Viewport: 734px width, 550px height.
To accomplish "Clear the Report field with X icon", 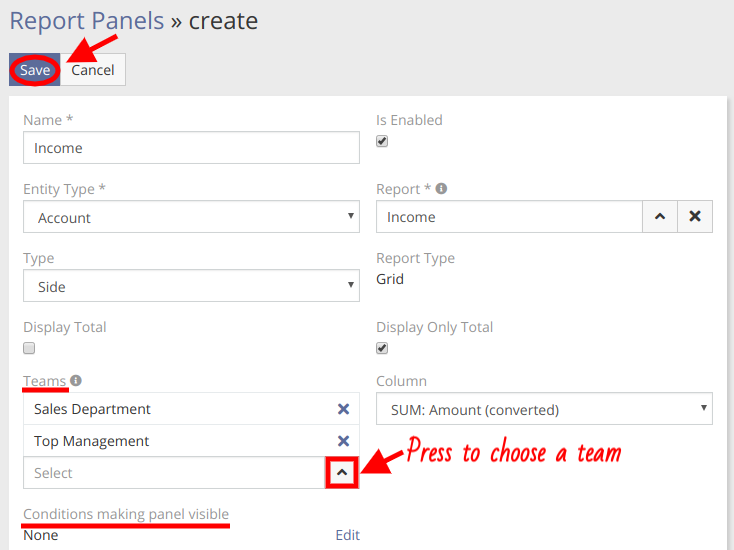I will coord(695,217).
